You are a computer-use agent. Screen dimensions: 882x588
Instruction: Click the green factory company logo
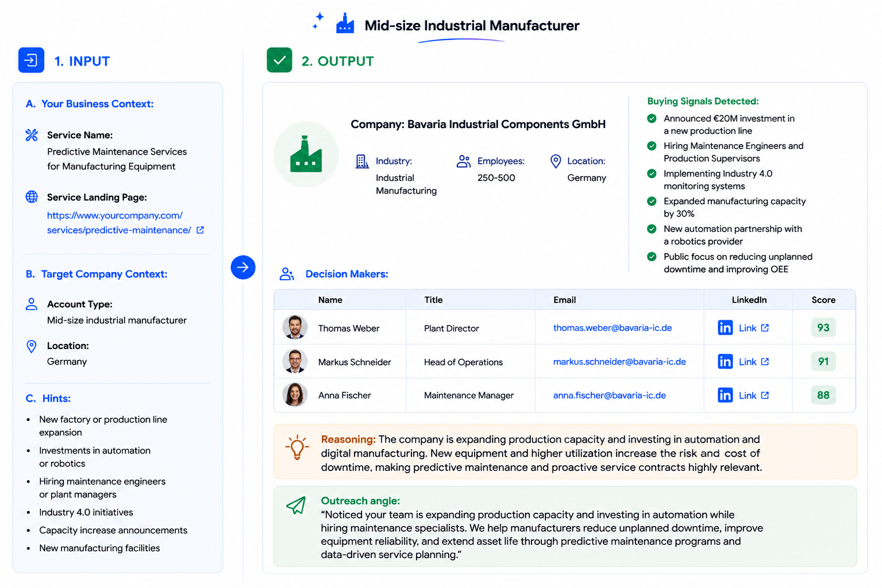pos(306,154)
